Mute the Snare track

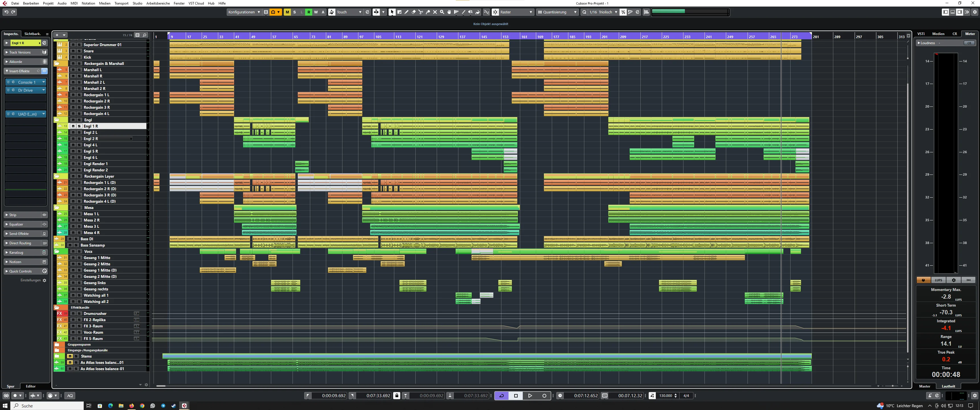click(73, 51)
